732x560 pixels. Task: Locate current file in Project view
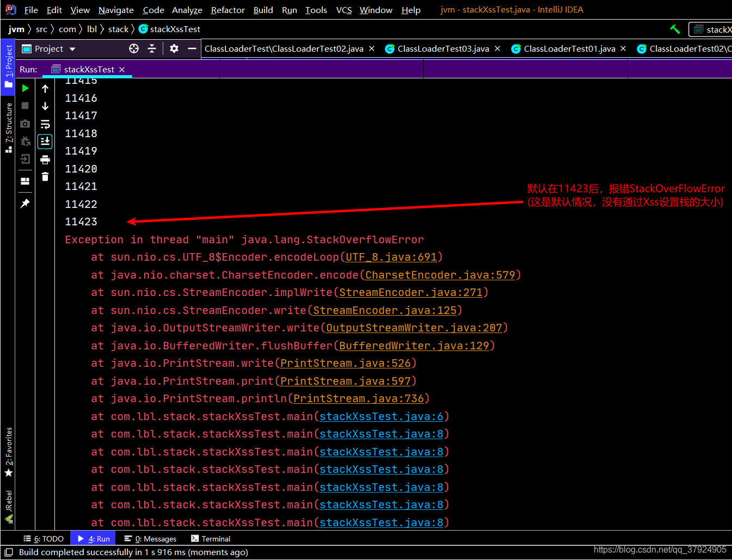pyautogui.click(x=134, y=48)
